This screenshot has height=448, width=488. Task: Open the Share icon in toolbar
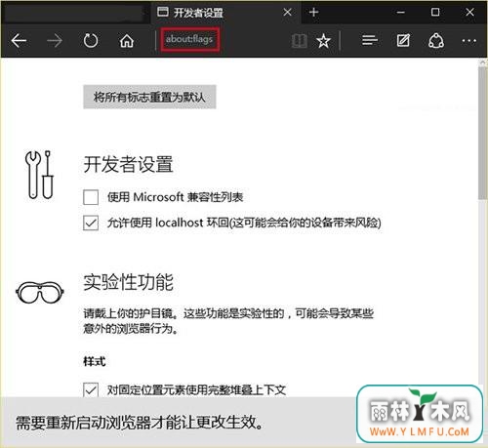(x=436, y=41)
